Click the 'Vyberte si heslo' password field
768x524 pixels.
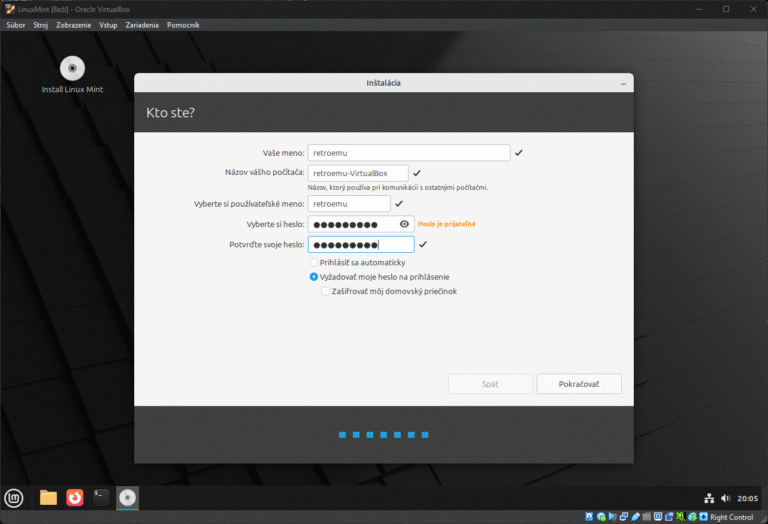pyautogui.click(x=361, y=224)
